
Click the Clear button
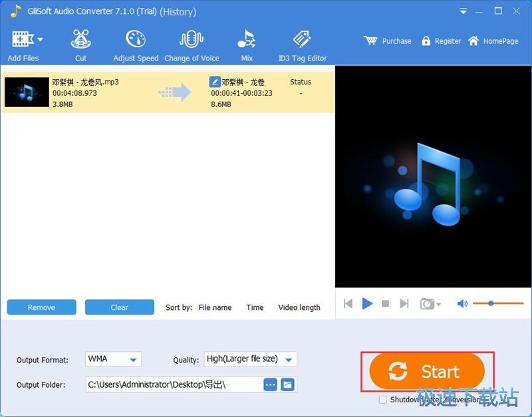pos(120,307)
